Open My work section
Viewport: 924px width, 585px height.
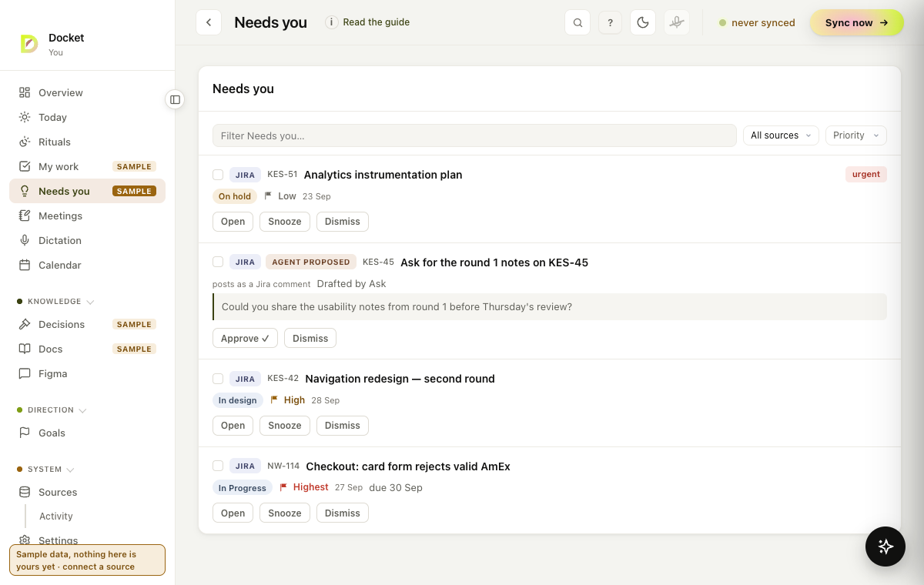pos(87,166)
